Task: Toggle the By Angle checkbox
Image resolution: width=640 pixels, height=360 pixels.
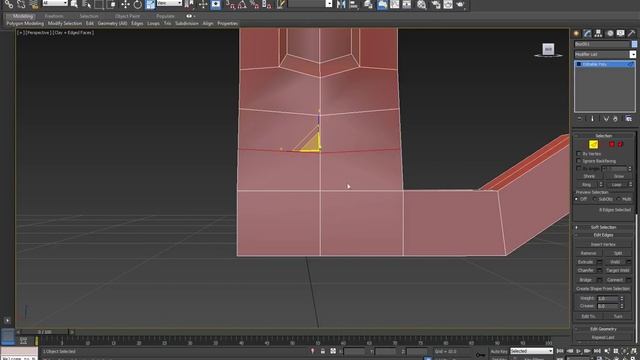Action: 578,168
